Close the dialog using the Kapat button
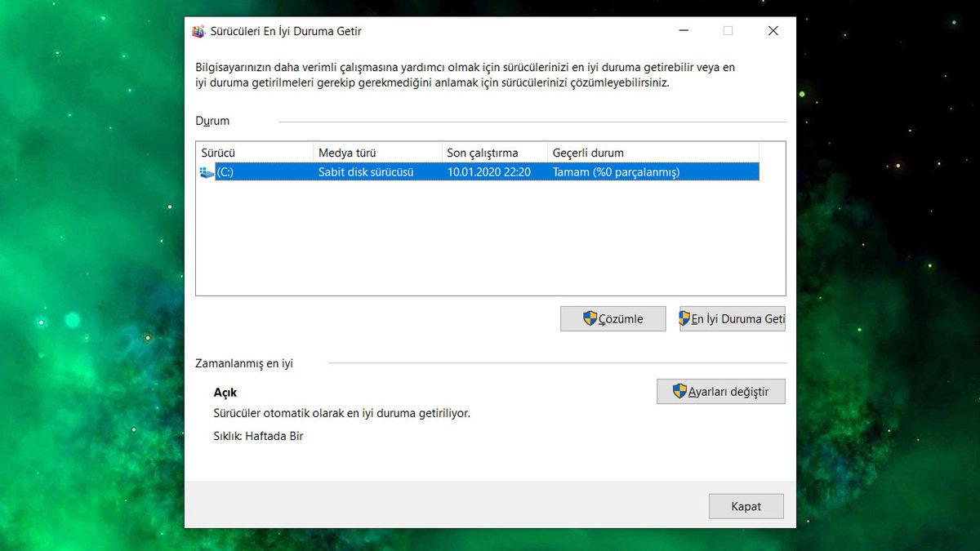980x551 pixels. coord(746,506)
